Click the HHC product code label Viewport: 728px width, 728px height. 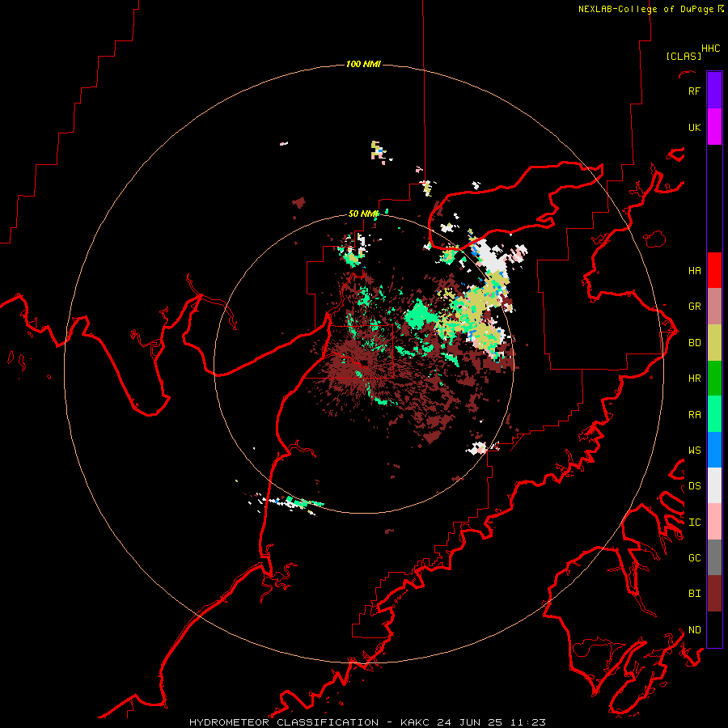[x=710, y=49]
